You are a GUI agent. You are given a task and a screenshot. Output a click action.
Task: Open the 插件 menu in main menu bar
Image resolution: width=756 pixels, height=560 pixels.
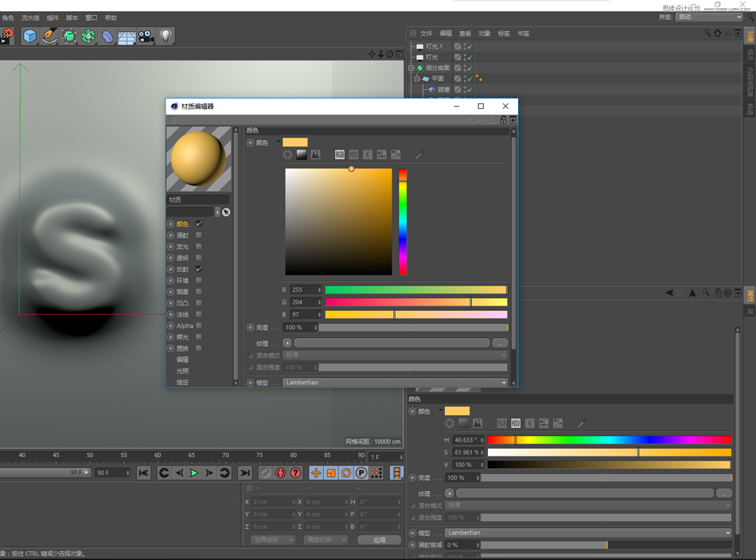pyautogui.click(x=53, y=17)
